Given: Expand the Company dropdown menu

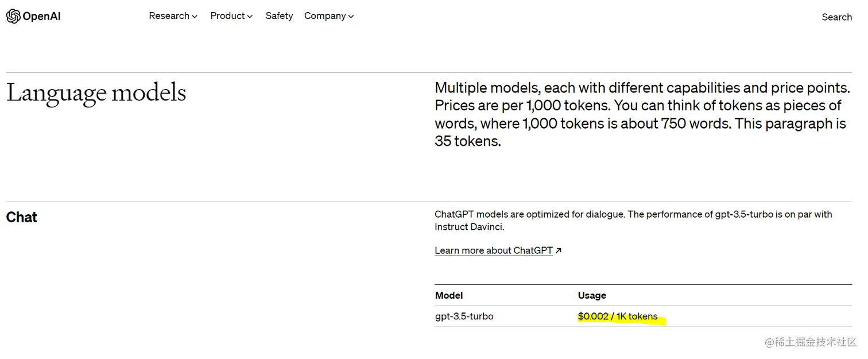Looking at the screenshot, I should [x=329, y=16].
